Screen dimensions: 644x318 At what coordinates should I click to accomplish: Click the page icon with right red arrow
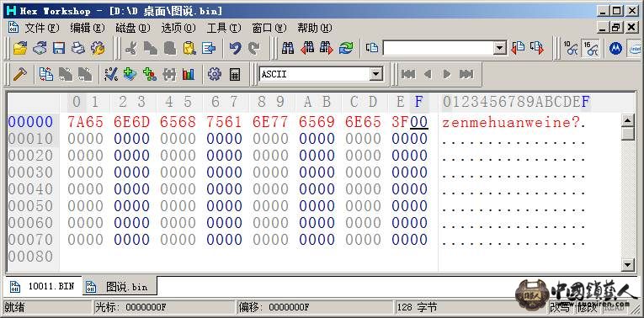pos(537,48)
